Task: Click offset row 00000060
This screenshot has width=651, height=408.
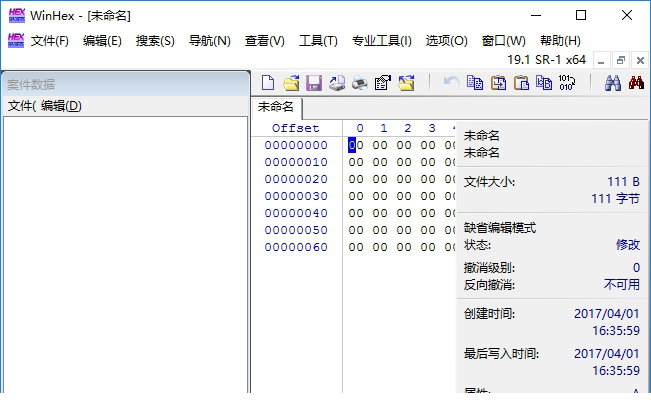Action: pos(296,247)
